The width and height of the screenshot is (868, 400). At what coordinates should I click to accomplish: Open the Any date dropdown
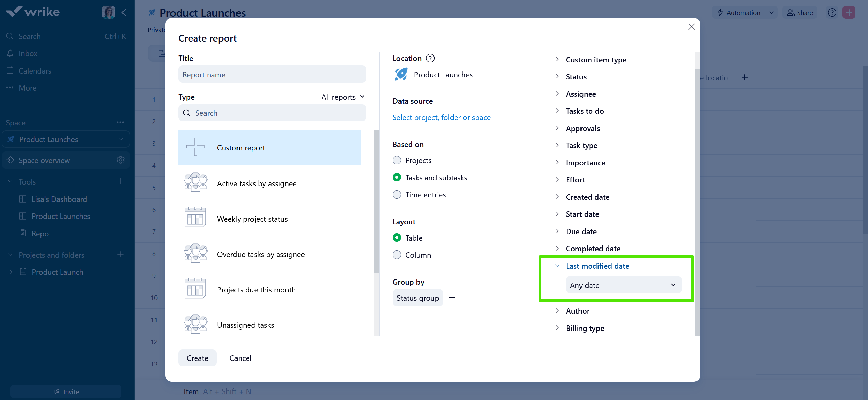(623, 285)
